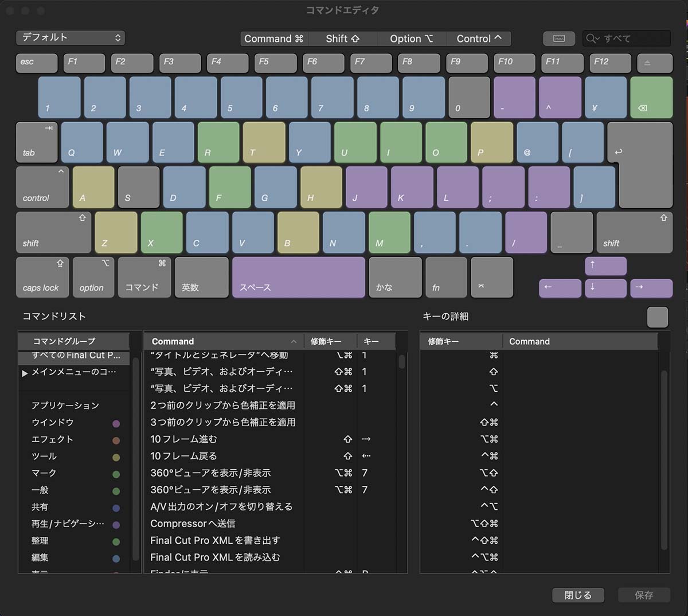This screenshot has width=688, height=616.
Task: Click the yellow A key on the keyboard
Action: pos(93,187)
